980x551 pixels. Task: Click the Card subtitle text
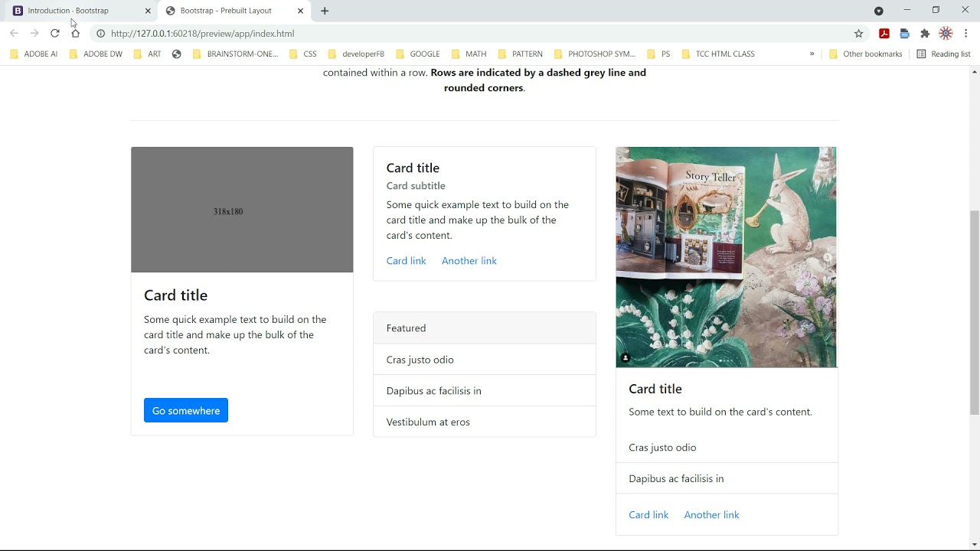(416, 186)
